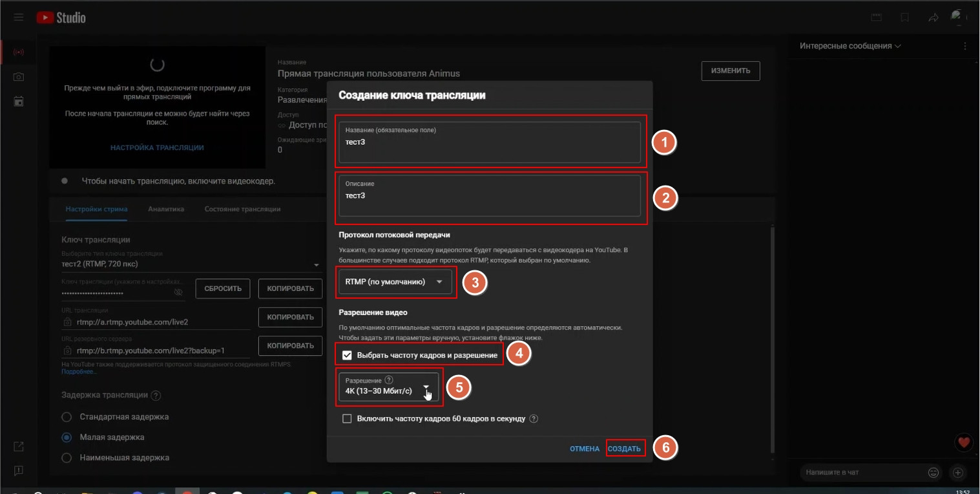Click the bookmark icon in top bar
Image resolution: width=980 pixels, height=494 pixels.
[905, 17]
